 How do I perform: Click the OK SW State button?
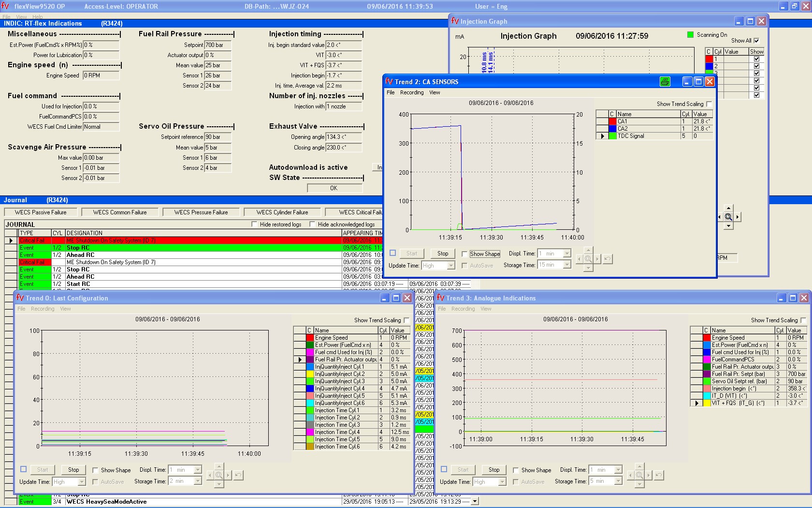[x=333, y=188]
